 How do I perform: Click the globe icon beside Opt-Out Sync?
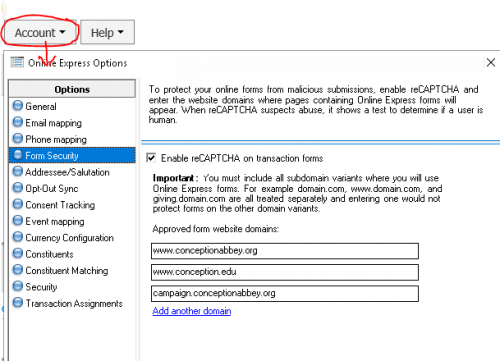18,188
